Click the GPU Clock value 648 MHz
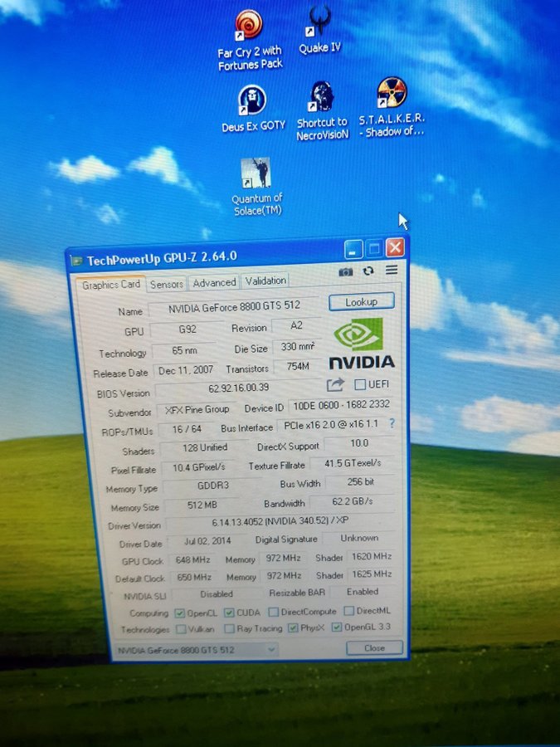This screenshot has height=747, width=560. tap(192, 559)
